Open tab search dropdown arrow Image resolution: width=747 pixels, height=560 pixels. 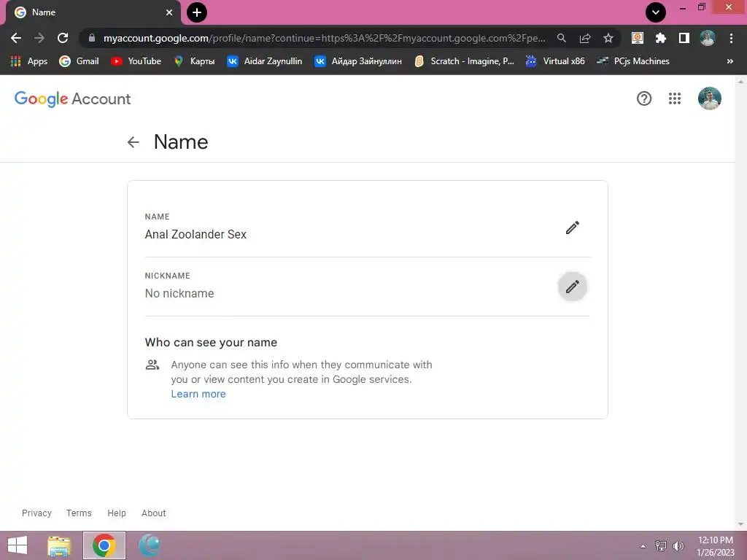[x=656, y=12]
